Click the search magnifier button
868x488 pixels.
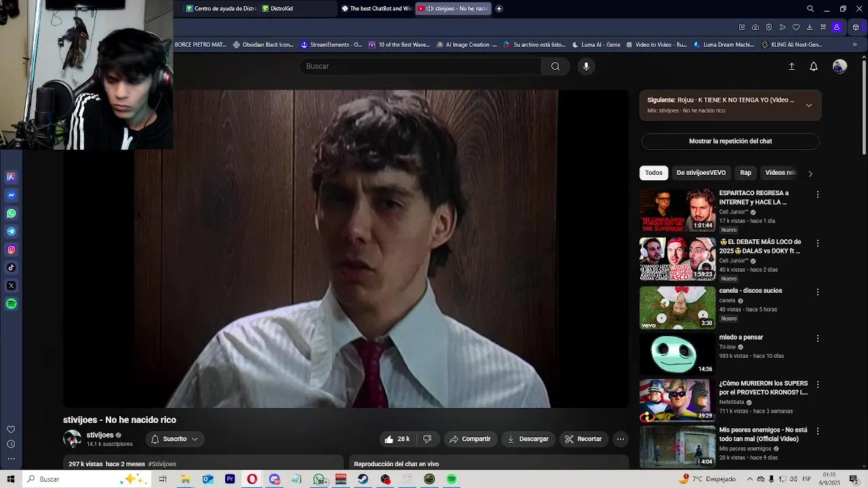pyautogui.click(x=555, y=66)
